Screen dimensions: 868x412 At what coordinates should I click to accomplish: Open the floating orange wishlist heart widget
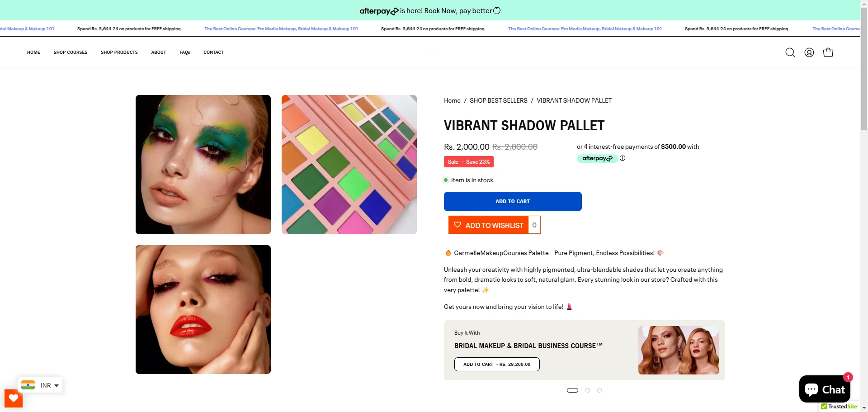click(x=13, y=398)
